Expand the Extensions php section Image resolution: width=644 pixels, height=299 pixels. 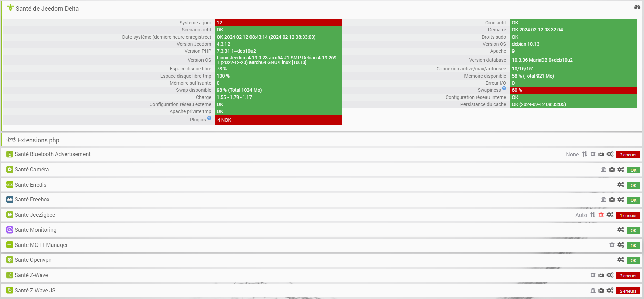[321, 140]
